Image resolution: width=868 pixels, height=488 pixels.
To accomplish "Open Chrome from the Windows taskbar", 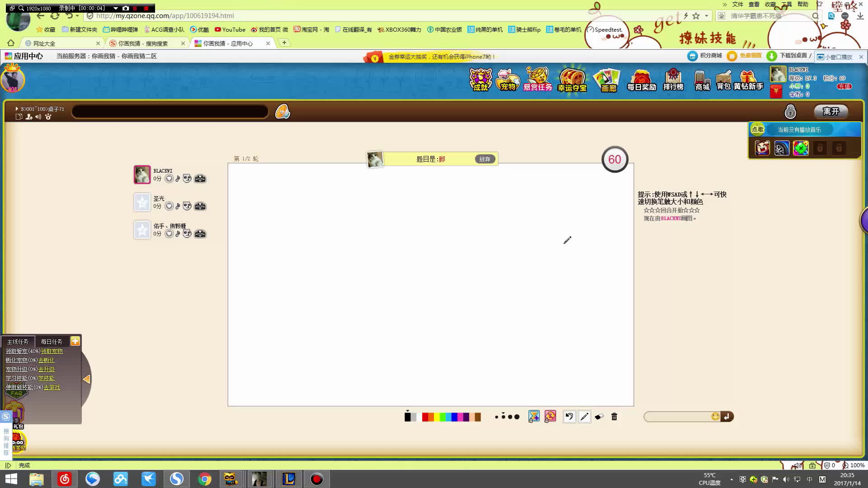I will 204,479.
